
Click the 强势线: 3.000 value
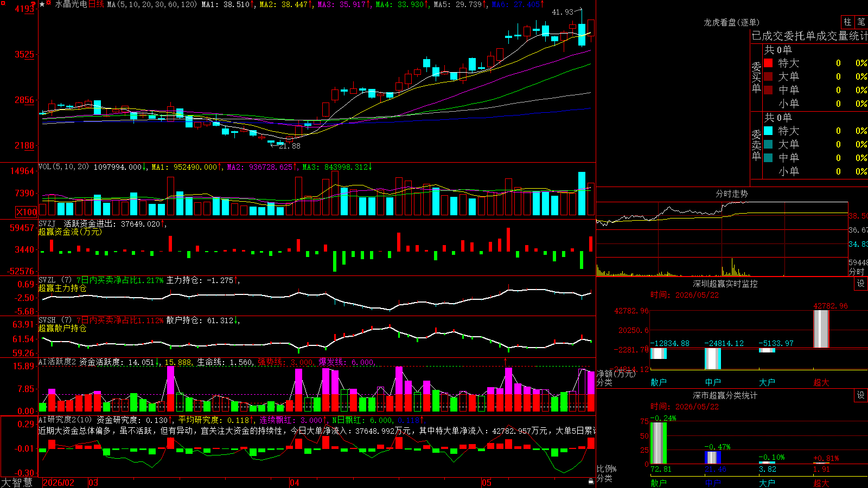285,362
